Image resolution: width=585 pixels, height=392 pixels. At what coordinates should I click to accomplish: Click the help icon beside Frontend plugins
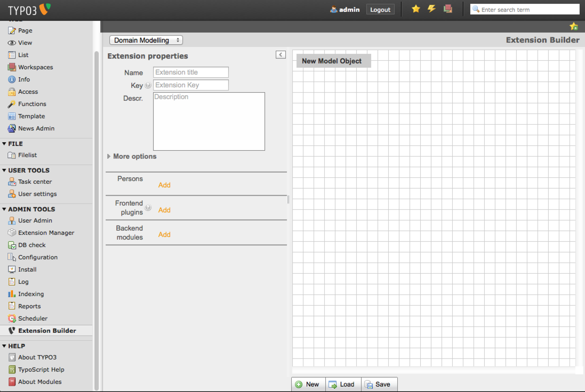point(148,208)
